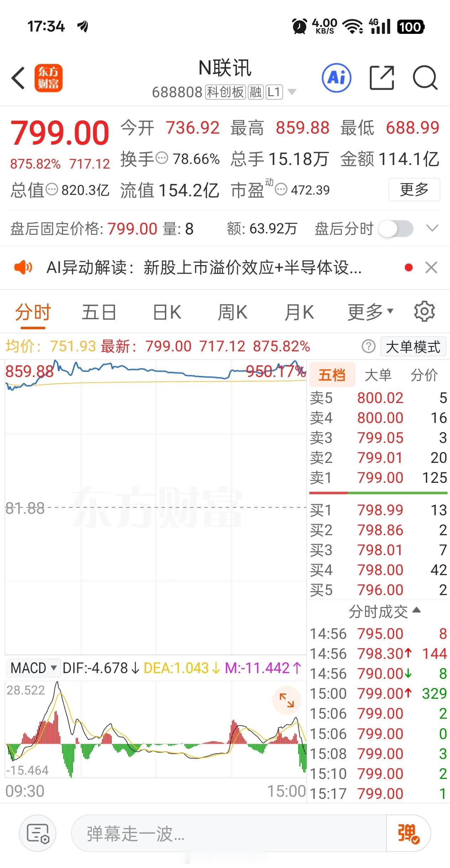
Task: Select the 卖1 799.00 row
Action: pyautogui.click(x=378, y=477)
